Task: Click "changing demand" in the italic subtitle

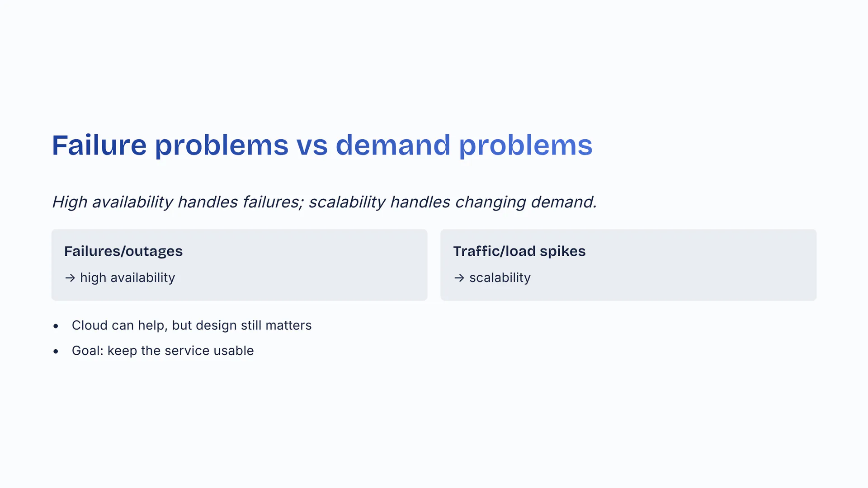Action: (525, 202)
